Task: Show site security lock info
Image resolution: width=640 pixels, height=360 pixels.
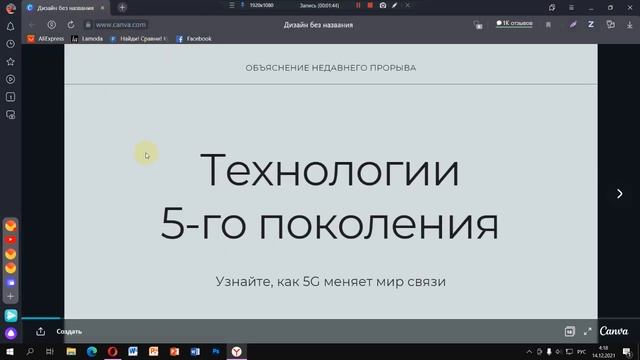Action: pos(88,24)
